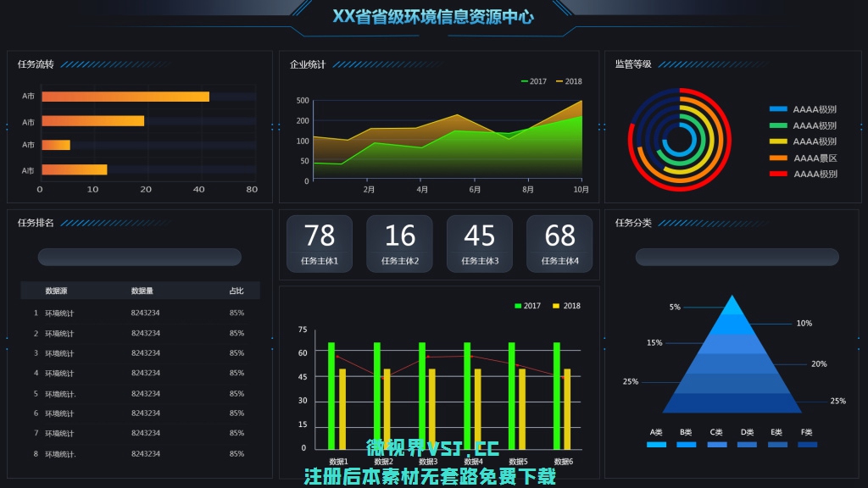Click the 占比 column header
The image size is (868, 488).
(236, 291)
